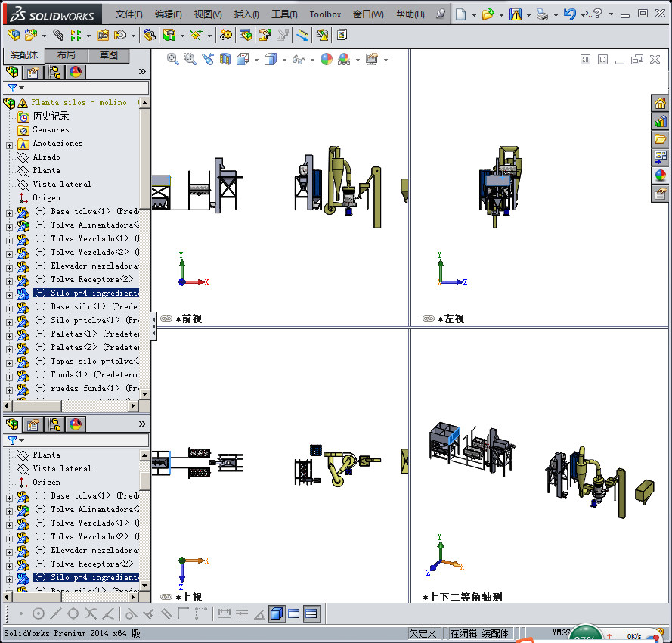
Task: Click the Previous View icon
Action: tap(208, 59)
